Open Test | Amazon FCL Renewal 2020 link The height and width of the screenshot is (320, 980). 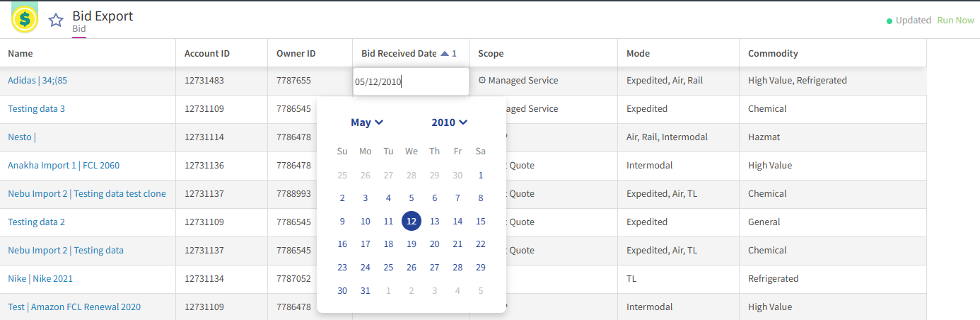tap(74, 307)
